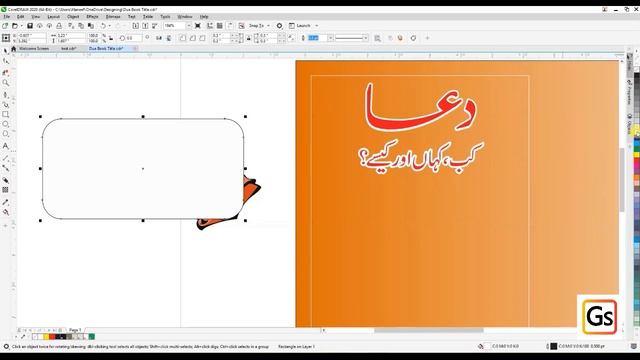Select the Crop tool in the toolbox
This screenshot has height=360, width=640.
[6, 73]
